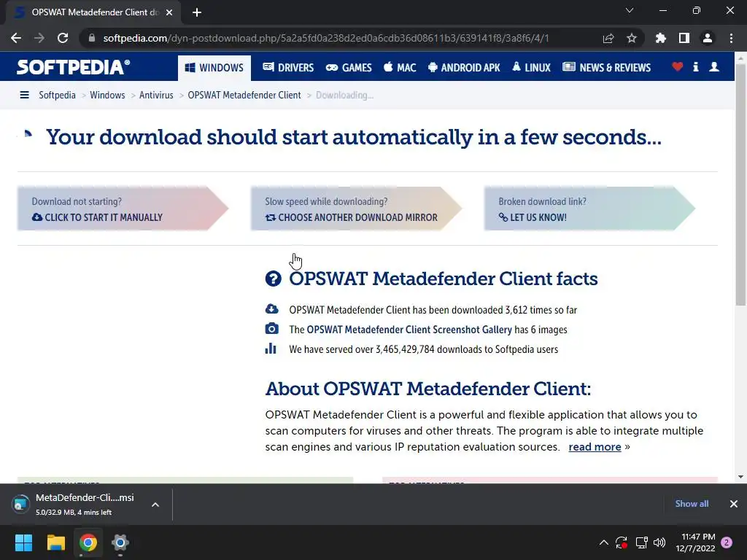Open Chrome extensions puzzle icon

(660, 38)
